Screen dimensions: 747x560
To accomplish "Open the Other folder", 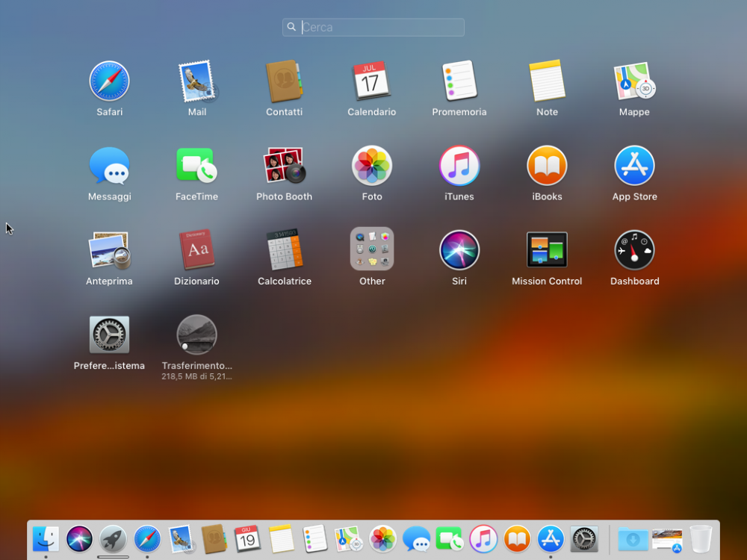I will [x=371, y=249].
